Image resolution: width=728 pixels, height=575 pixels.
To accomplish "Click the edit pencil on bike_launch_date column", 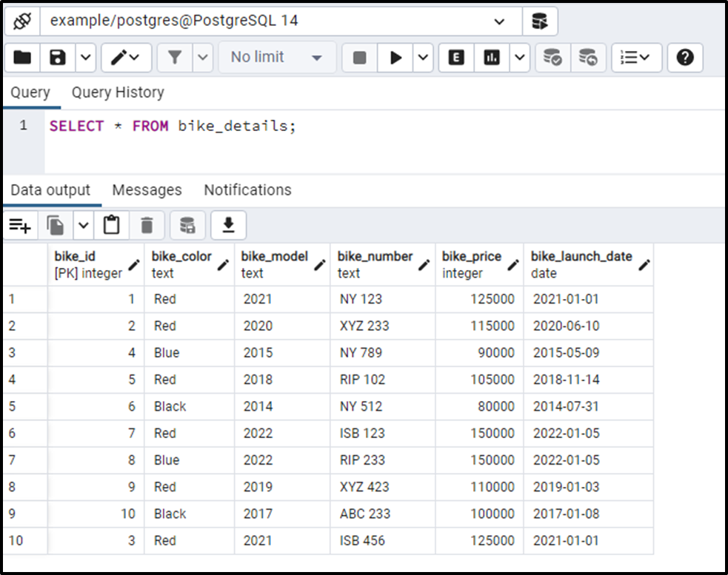I will (644, 265).
